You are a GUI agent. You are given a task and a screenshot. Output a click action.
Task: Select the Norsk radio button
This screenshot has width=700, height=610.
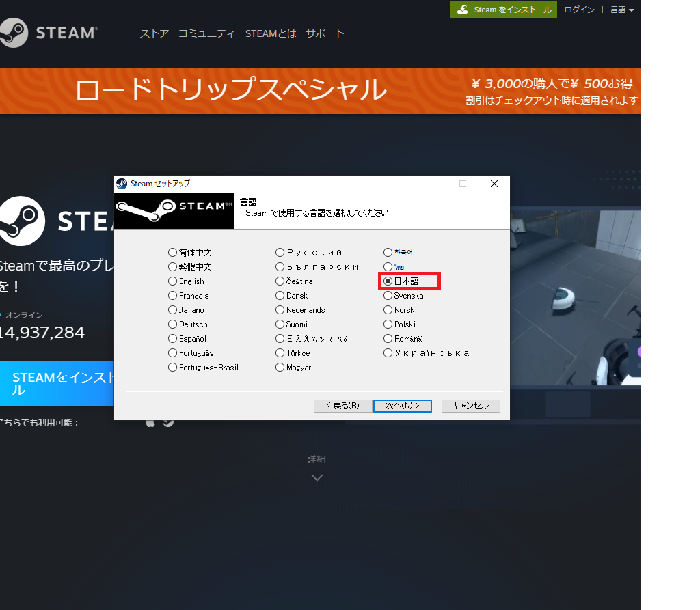(388, 309)
